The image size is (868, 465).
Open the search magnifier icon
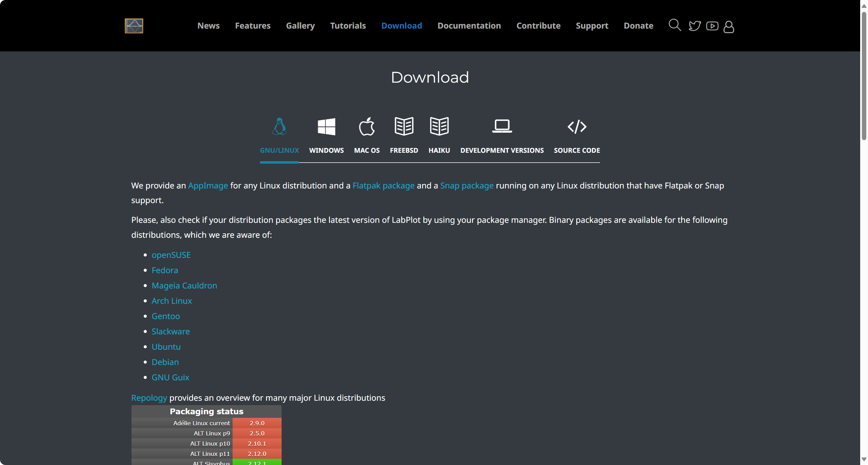coord(674,25)
